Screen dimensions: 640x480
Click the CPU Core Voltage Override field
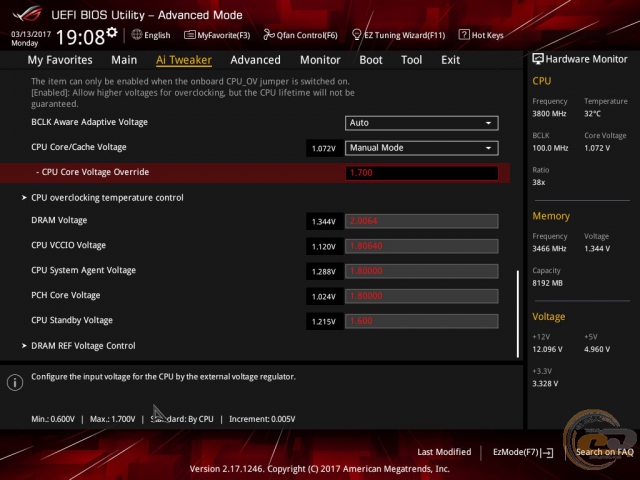click(422, 173)
